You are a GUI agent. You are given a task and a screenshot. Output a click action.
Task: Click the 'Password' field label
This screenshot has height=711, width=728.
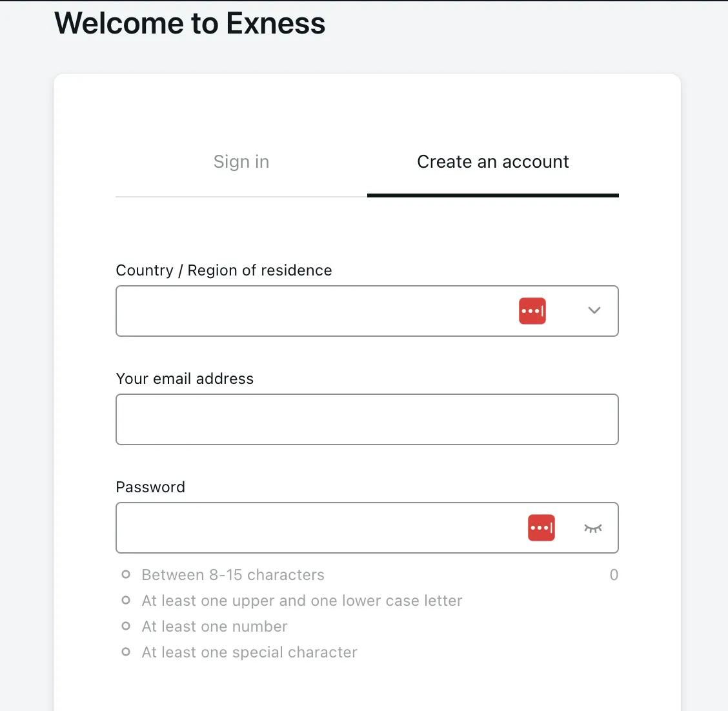pos(150,487)
